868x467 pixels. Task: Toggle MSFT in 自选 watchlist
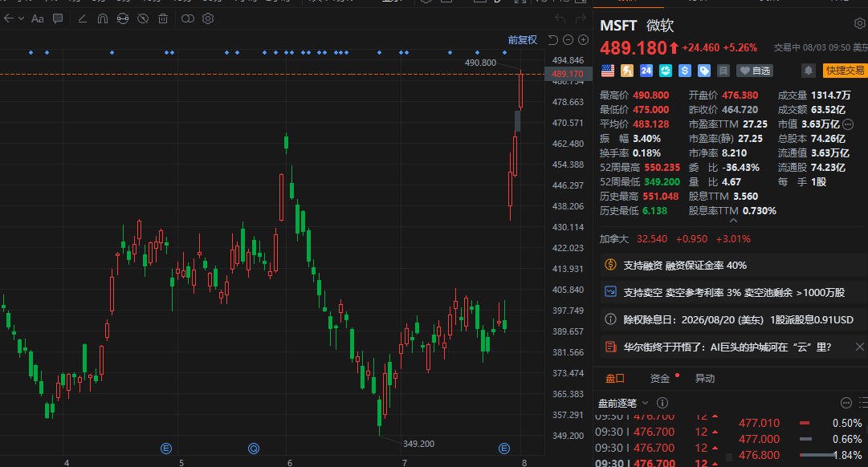[x=755, y=71]
